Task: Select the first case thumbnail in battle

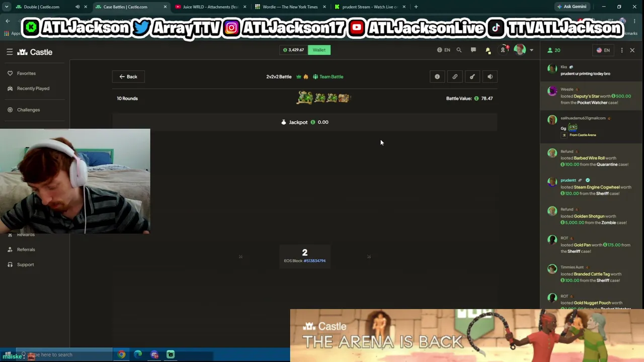Action: pyautogui.click(x=304, y=98)
